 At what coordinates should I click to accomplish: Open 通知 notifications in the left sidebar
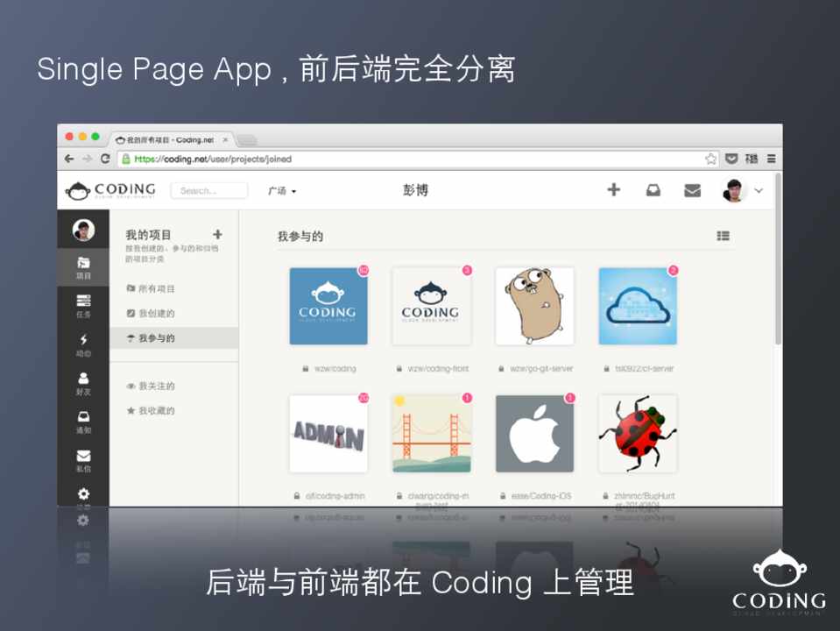[83, 422]
